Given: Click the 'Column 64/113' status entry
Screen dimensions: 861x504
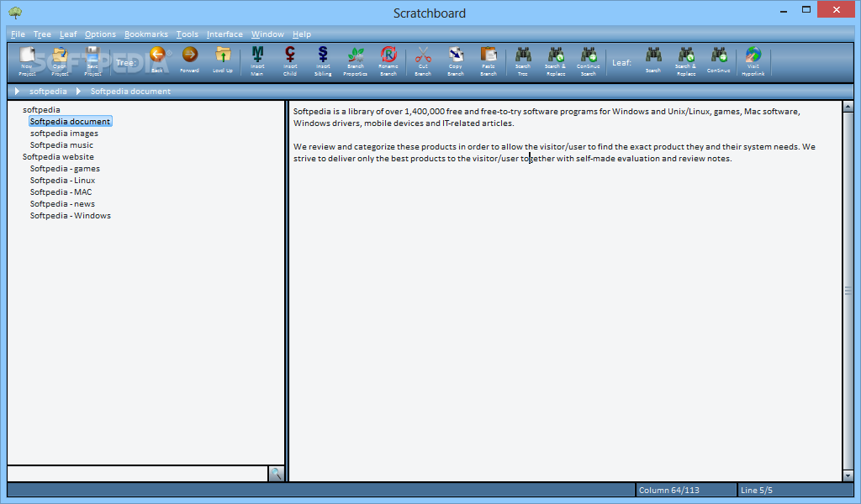Looking at the screenshot, I should [686, 491].
